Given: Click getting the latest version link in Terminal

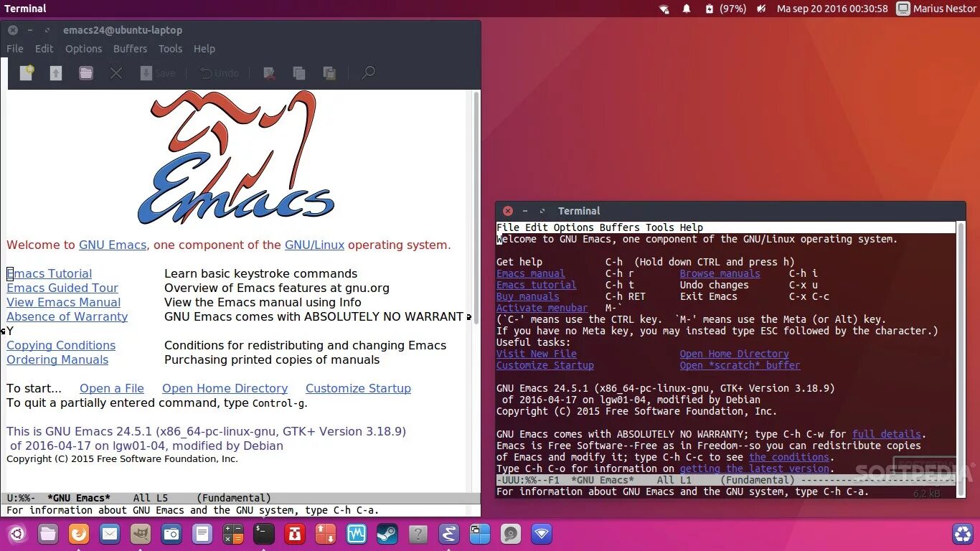Looking at the screenshot, I should (755, 468).
